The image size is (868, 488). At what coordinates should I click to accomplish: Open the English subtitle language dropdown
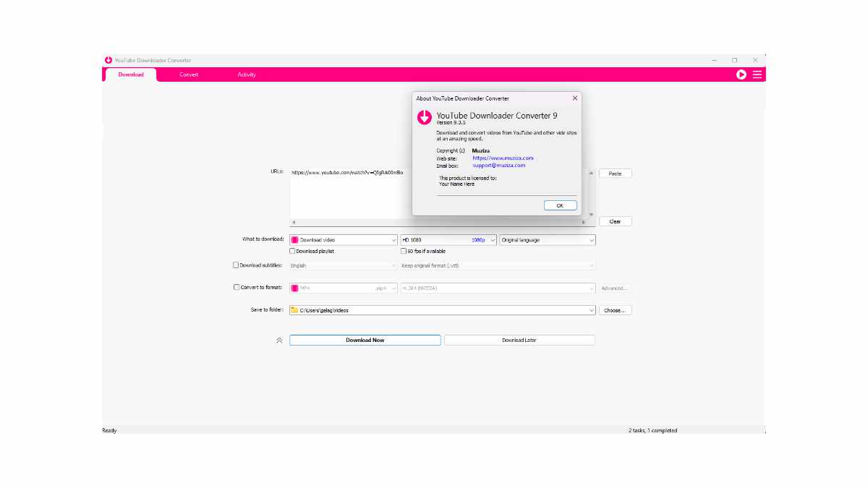tap(344, 265)
